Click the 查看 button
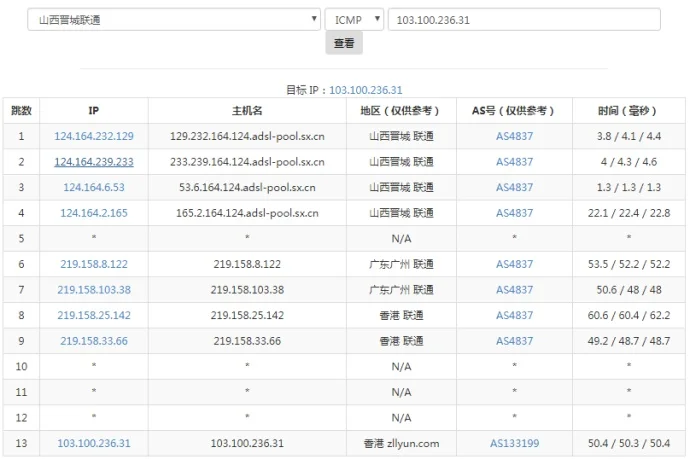The height and width of the screenshot is (459, 690). [344, 43]
